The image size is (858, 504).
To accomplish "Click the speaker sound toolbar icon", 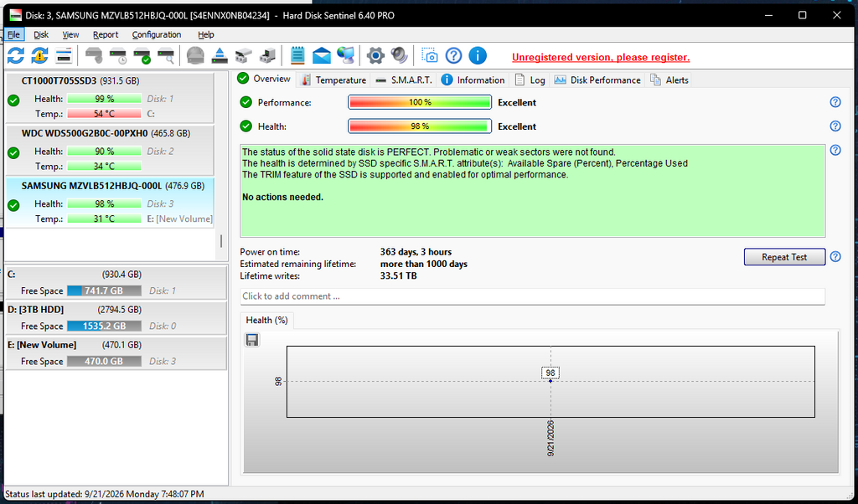I will pyautogui.click(x=400, y=55).
